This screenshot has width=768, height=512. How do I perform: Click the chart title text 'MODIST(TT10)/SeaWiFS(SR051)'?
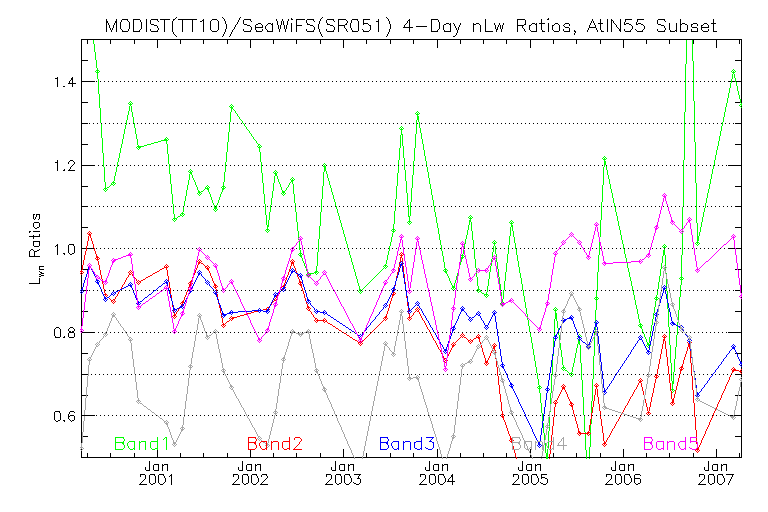248,26
